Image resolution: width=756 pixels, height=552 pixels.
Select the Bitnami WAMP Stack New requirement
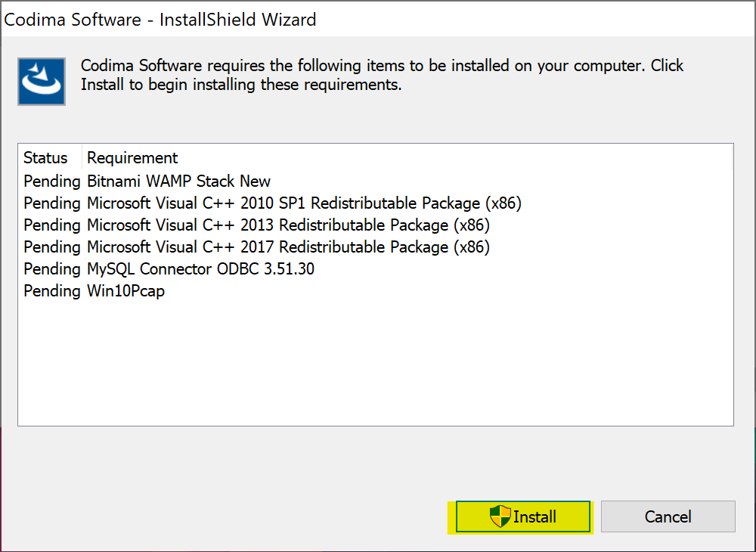(178, 181)
